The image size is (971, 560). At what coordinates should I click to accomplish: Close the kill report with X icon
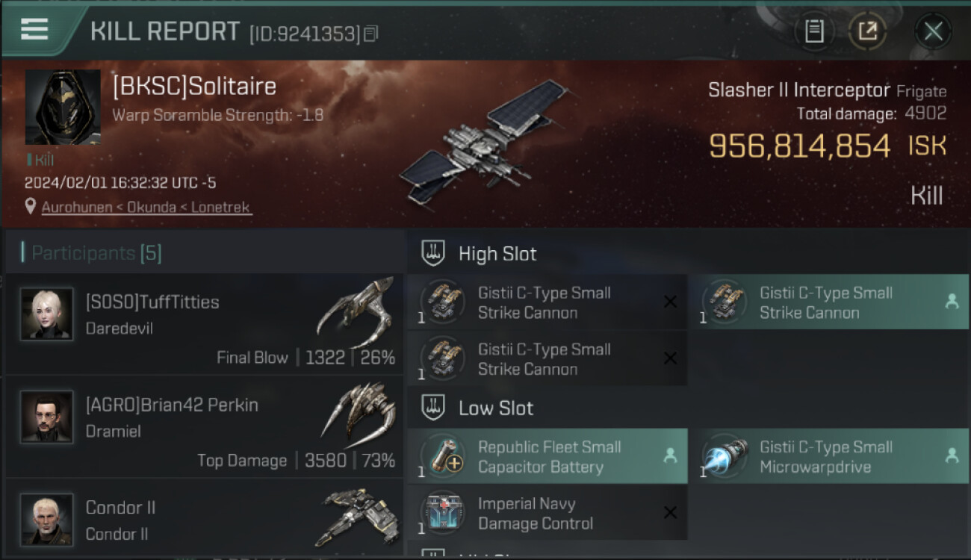point(933,31)
